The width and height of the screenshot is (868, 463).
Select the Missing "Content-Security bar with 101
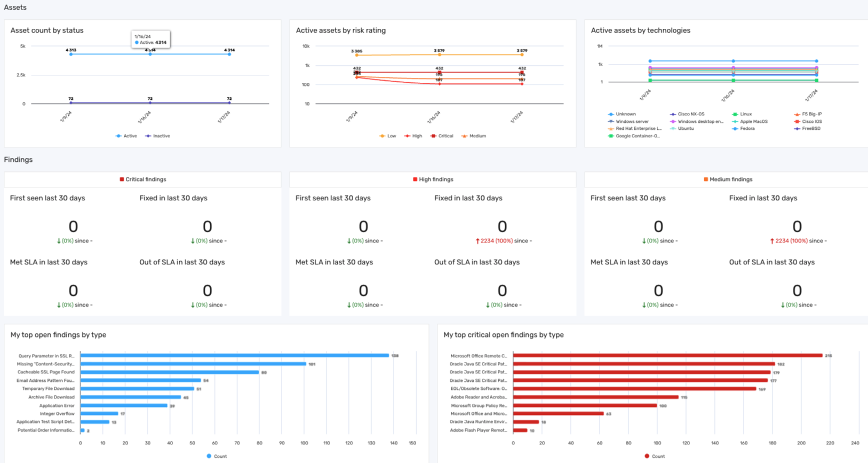[x=194, y=364]
